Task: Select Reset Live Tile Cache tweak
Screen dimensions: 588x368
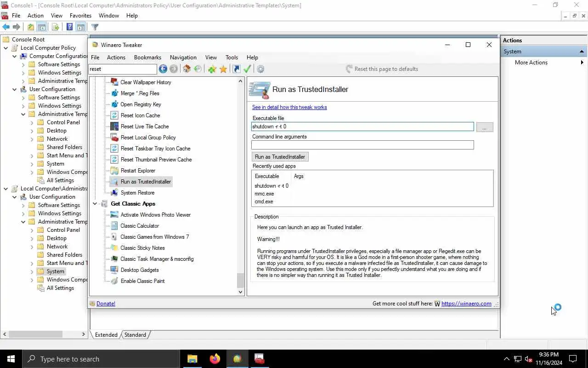Action: click(x=145, y=126)
